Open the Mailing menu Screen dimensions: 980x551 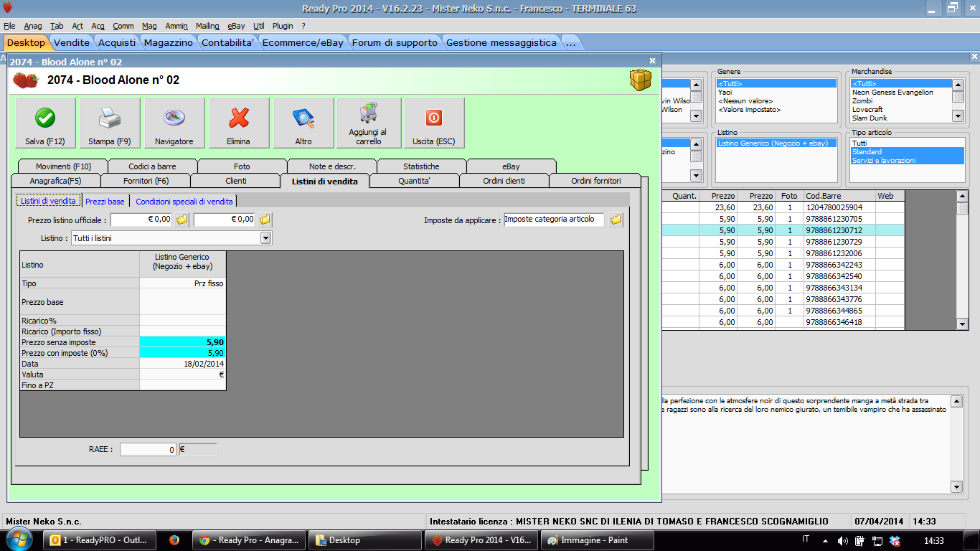click(207, 26)
